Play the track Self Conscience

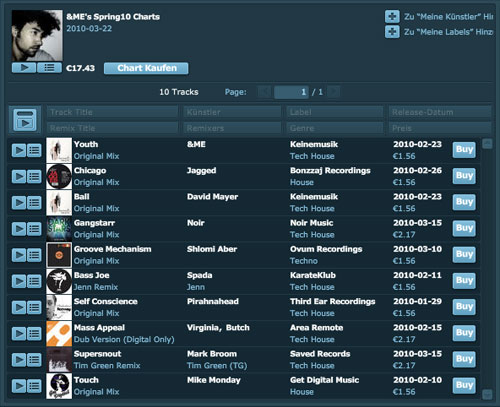[19, 308]
